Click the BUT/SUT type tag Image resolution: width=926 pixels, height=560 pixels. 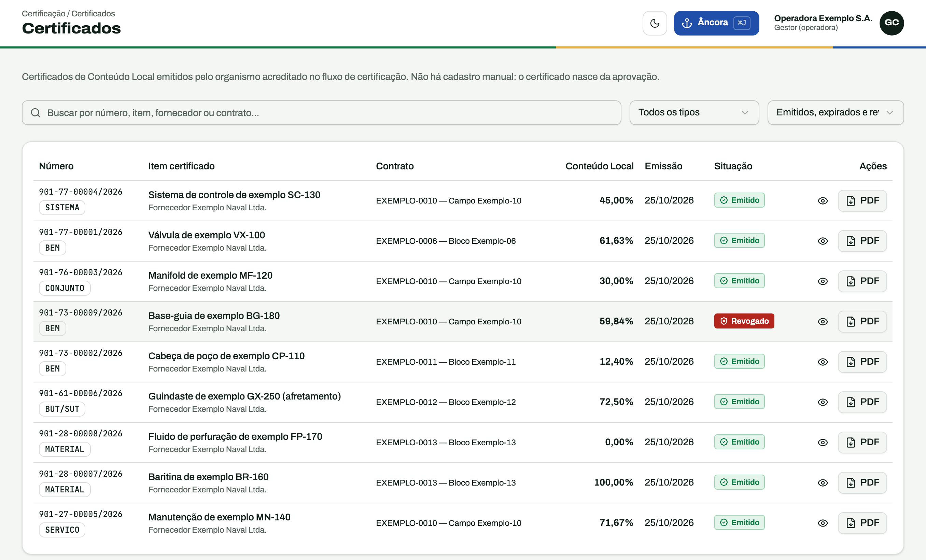(62, 409)
